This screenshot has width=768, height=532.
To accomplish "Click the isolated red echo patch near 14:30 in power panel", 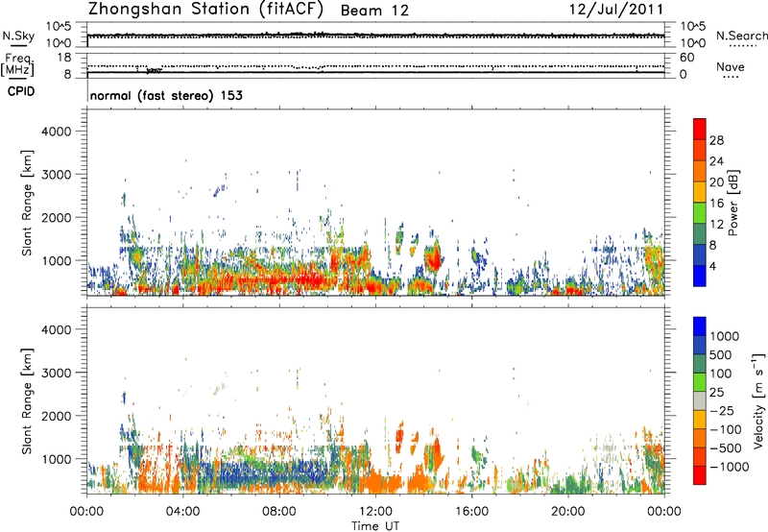I will (434, 258).
